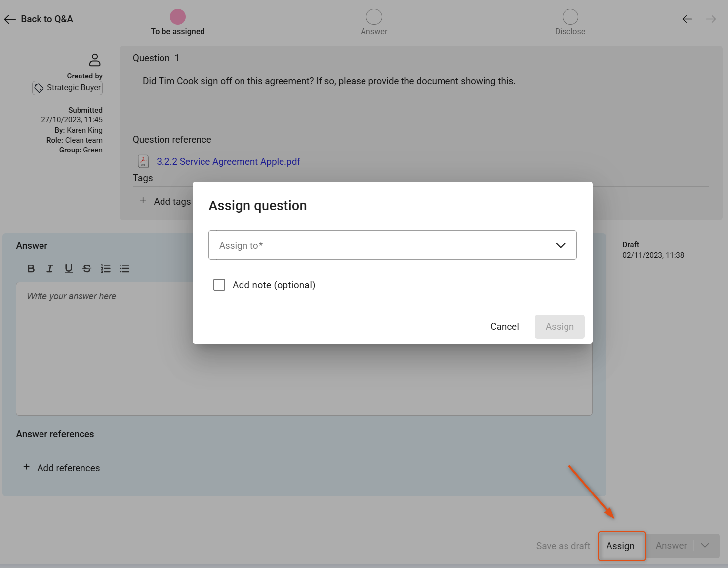Click the Assign question dialog title

[258, 206]
